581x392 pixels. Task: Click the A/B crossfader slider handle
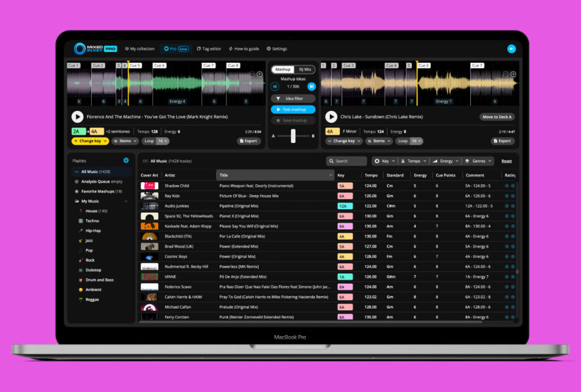[x=293, y=136]
